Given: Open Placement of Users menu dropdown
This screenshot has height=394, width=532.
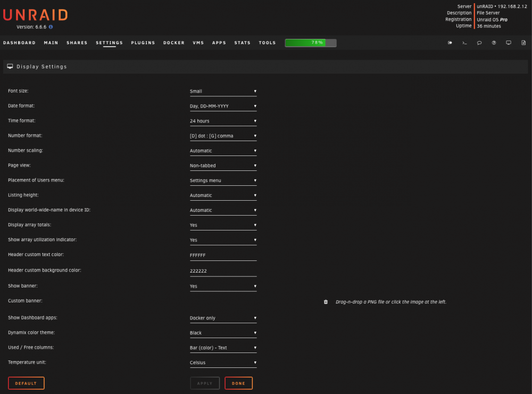Looking at the screenshot, I should (x=223, y=180).
